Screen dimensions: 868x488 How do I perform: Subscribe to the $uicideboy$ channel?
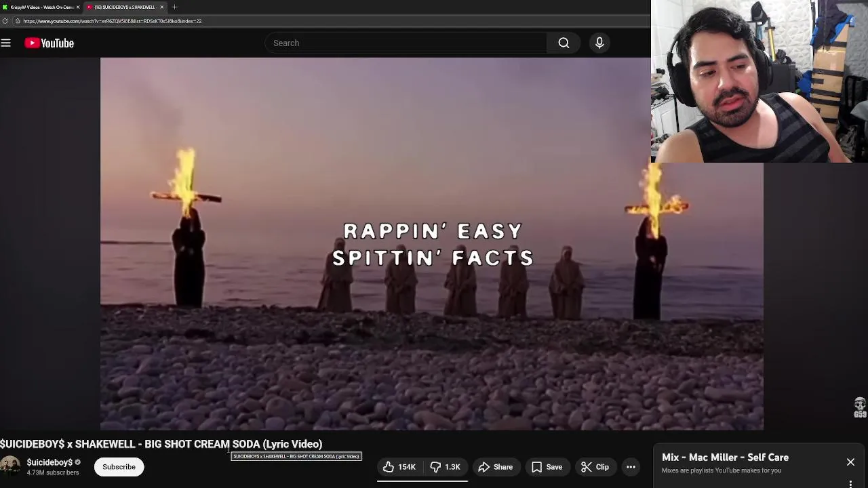[x=119, y=467]
